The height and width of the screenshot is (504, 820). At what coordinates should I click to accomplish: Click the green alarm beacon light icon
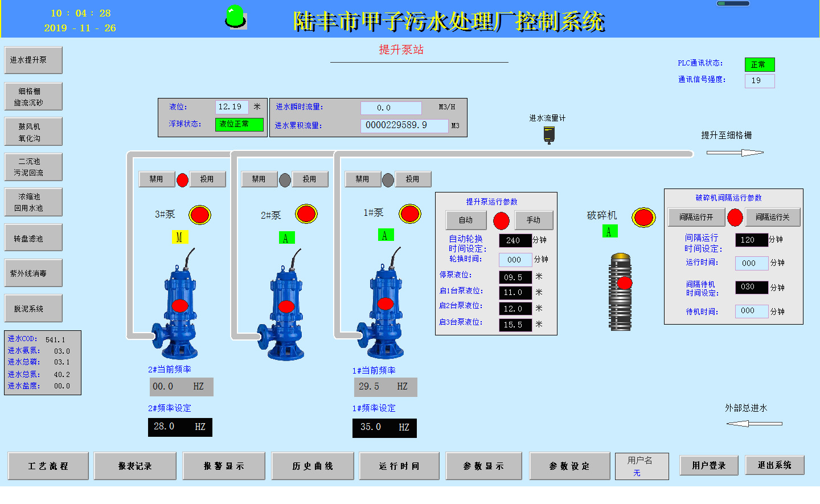click(235, 17)
